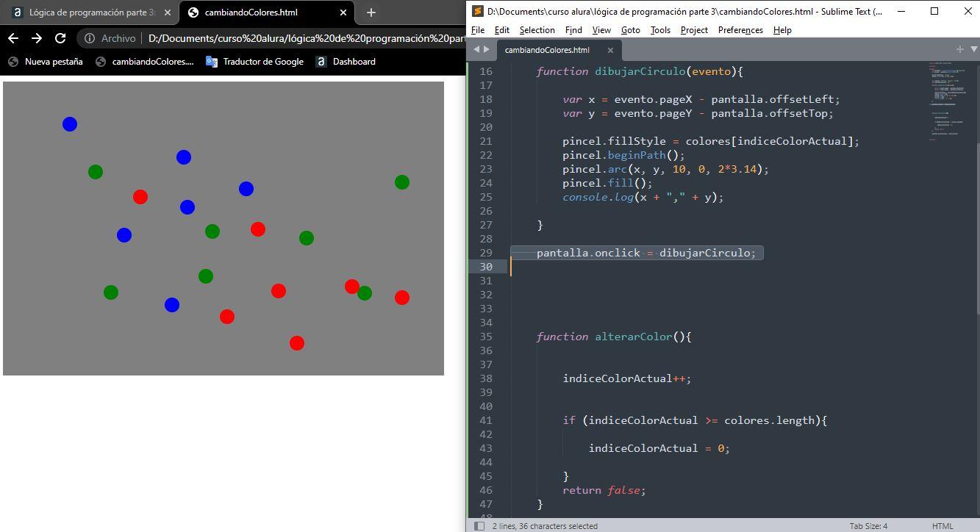Open the Goto menu
Viewport: 980px width, 532px height.
click(631, 30)
